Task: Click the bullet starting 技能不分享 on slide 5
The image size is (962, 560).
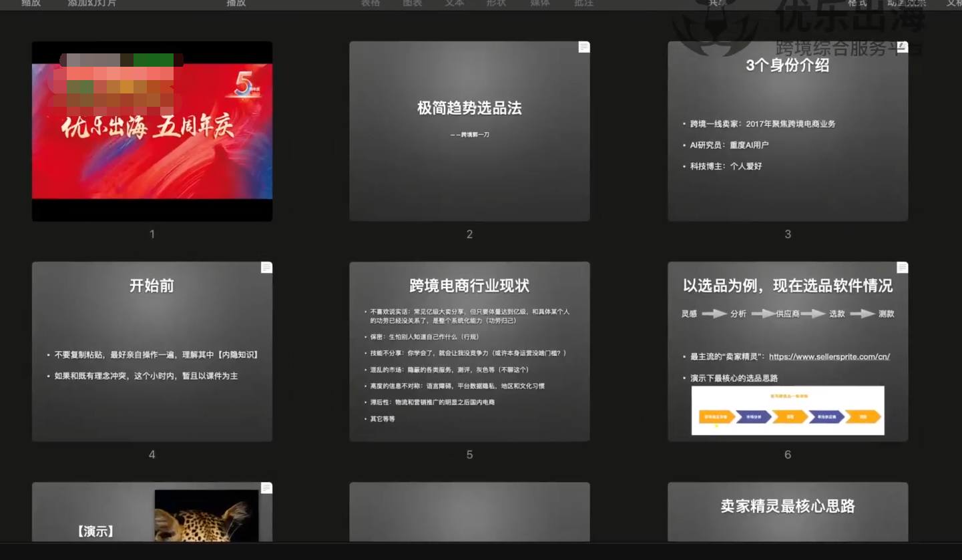Action: (468, 353)
